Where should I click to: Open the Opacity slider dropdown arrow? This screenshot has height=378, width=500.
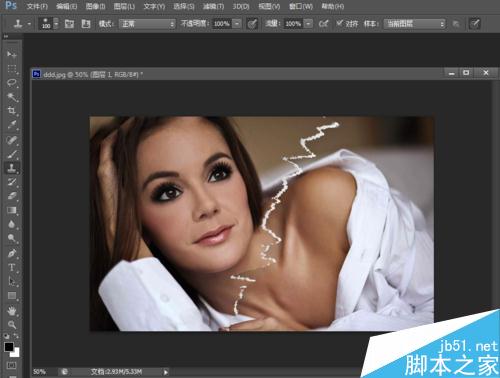pyautogui.click(x=237, y=24)
